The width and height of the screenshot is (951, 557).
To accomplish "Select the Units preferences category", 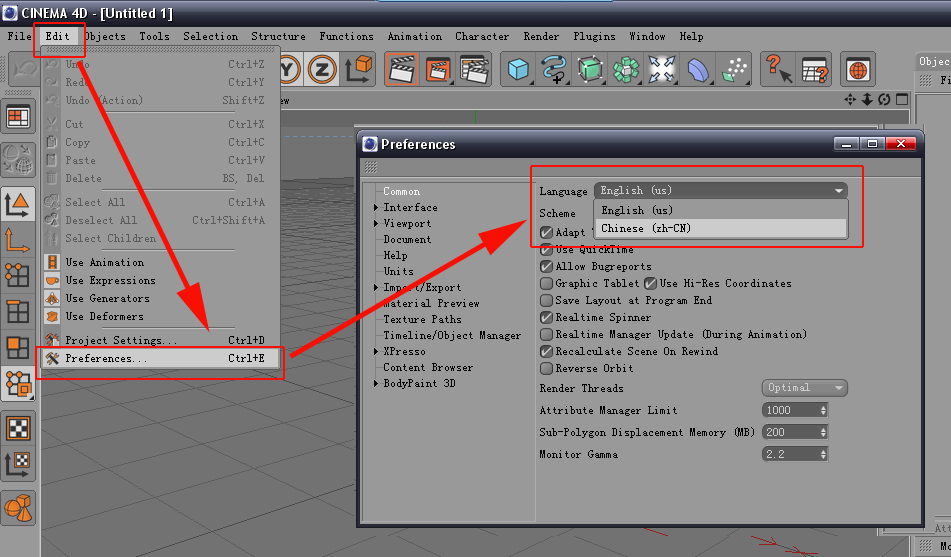I will (x=398, y=271).
